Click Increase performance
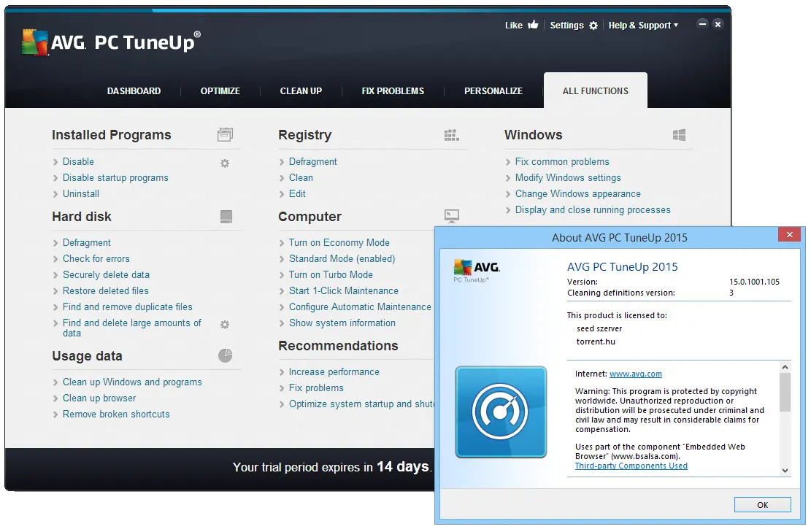This screenshot has height=532, width=811. pos(334,371)
